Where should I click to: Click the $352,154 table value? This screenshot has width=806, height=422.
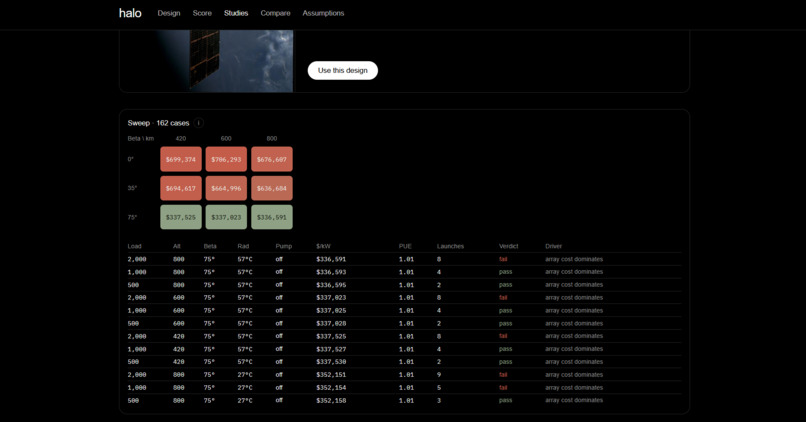(331, 388)
